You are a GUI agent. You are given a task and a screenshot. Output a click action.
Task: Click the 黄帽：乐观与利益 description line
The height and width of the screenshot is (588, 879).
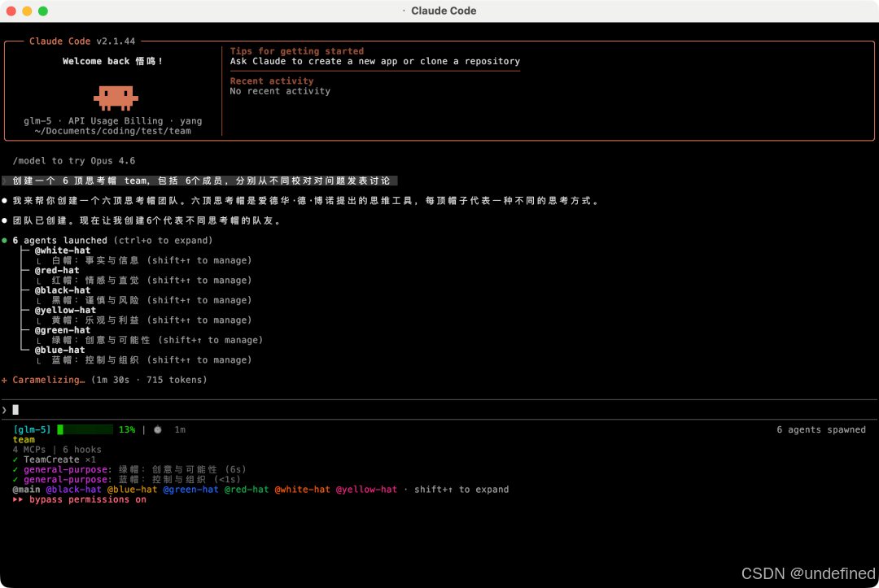[151, 320]
